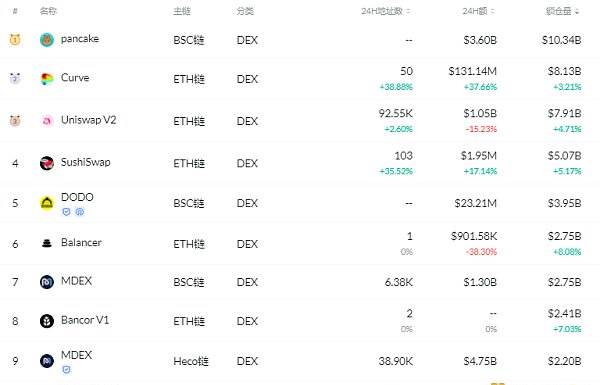The width and height of the screenshot is (600, 385).
Task: Open the Uniswap V2 project link
Action: coord(88,120)
